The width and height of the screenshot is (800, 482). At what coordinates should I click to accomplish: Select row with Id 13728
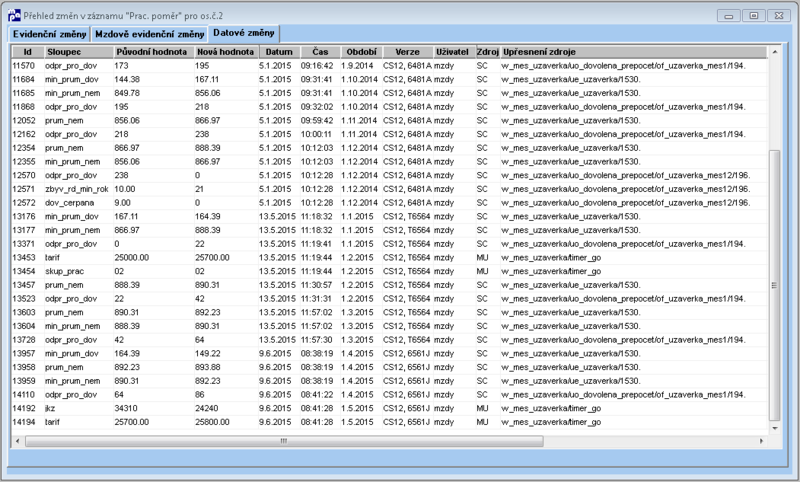coord(389,340)
